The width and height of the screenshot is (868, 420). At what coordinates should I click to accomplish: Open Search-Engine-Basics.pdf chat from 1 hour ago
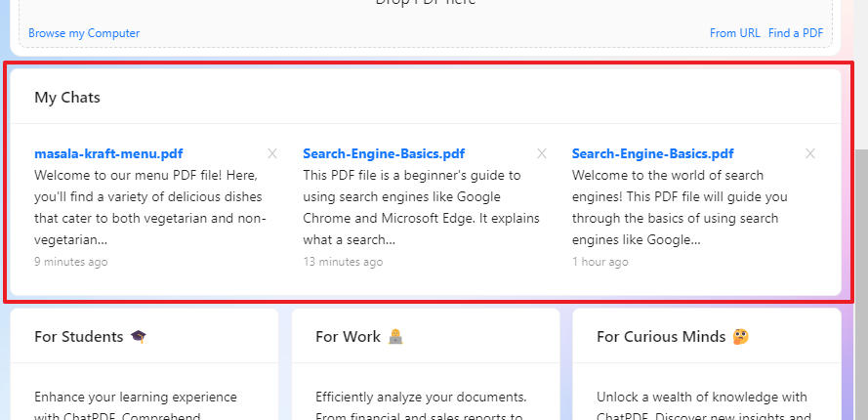[x=652, y=153]
